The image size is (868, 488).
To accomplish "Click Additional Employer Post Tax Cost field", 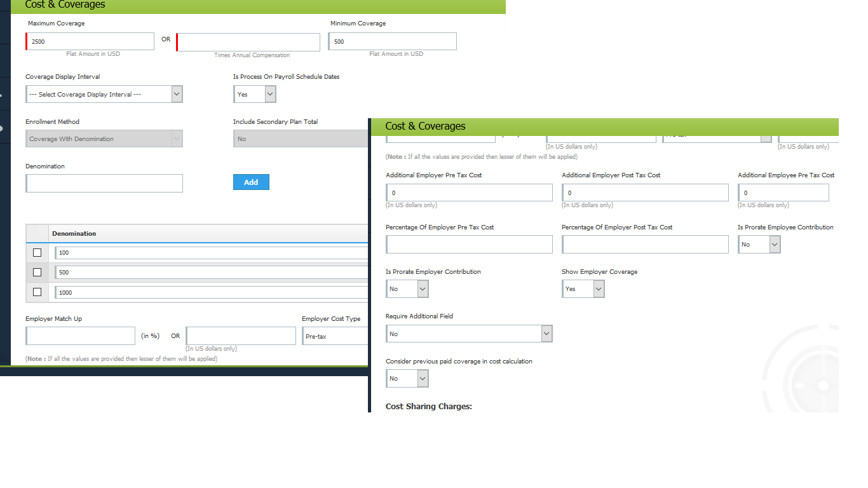I will click(645, 193).
